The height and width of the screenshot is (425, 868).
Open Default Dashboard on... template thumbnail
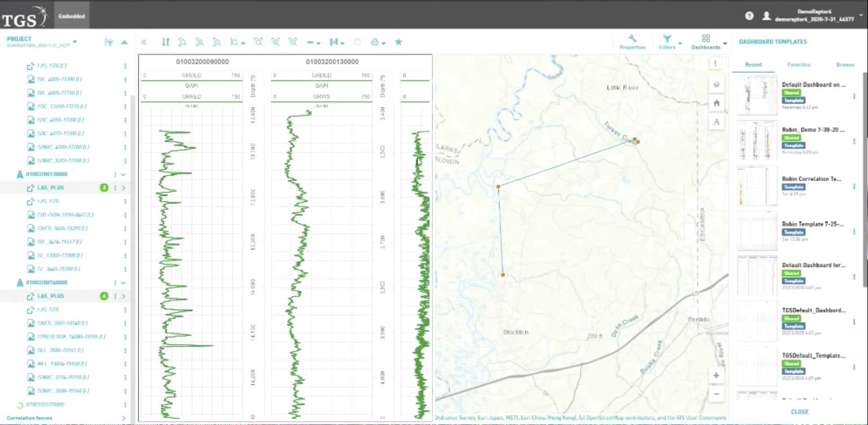(757, 96)
